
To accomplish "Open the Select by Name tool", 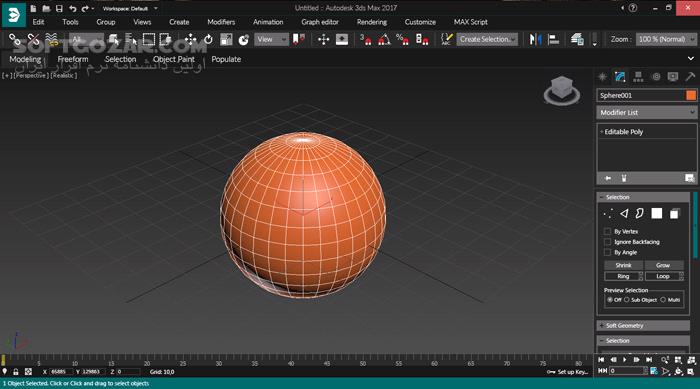I will pyautogui.click(x=131, y=40).
